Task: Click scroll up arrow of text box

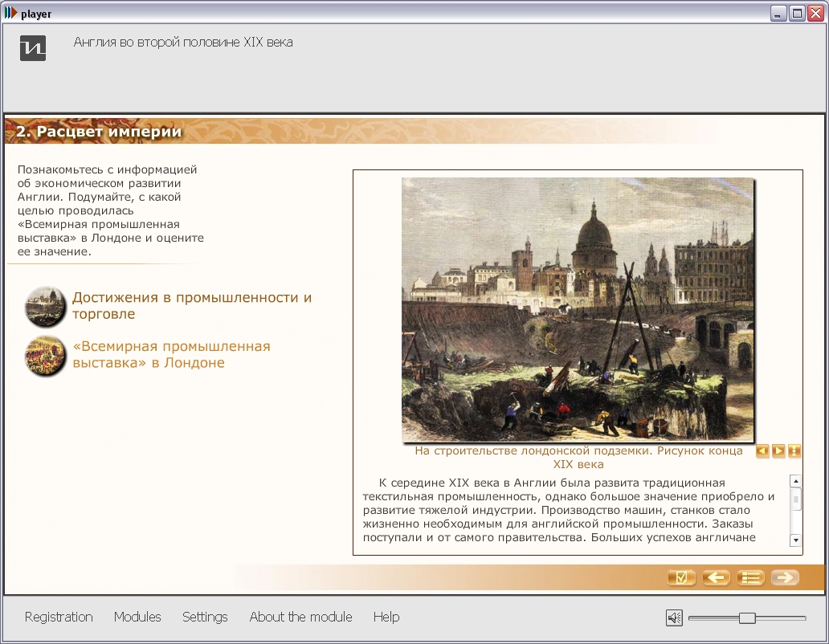Action: pyautogui.click(x=795, y=481)
